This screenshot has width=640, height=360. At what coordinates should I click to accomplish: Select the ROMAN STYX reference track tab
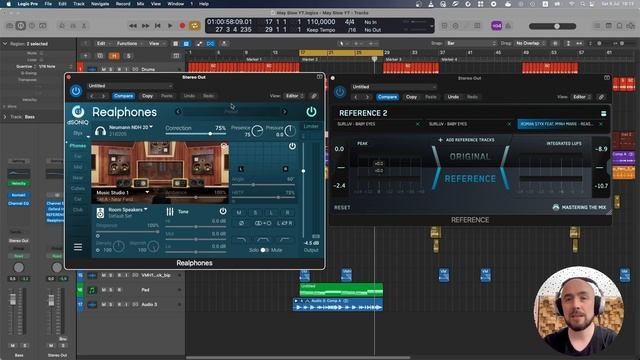tap(560, 124)
